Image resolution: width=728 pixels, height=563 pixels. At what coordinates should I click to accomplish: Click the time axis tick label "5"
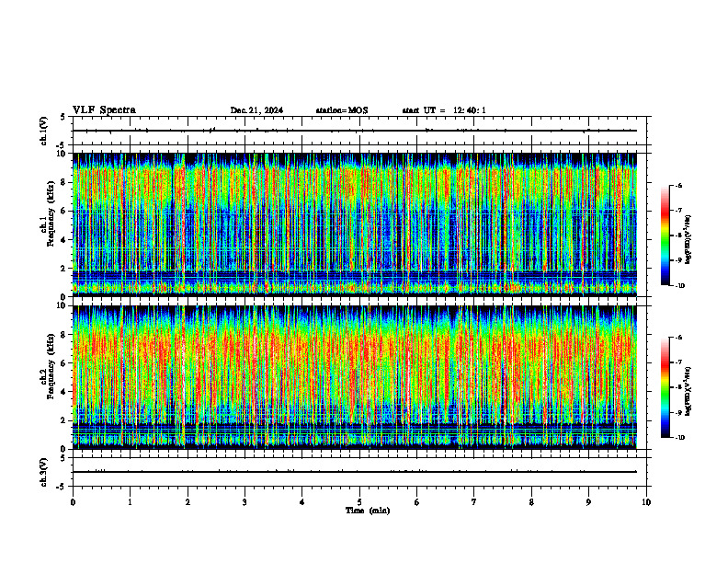pos(359,502)
